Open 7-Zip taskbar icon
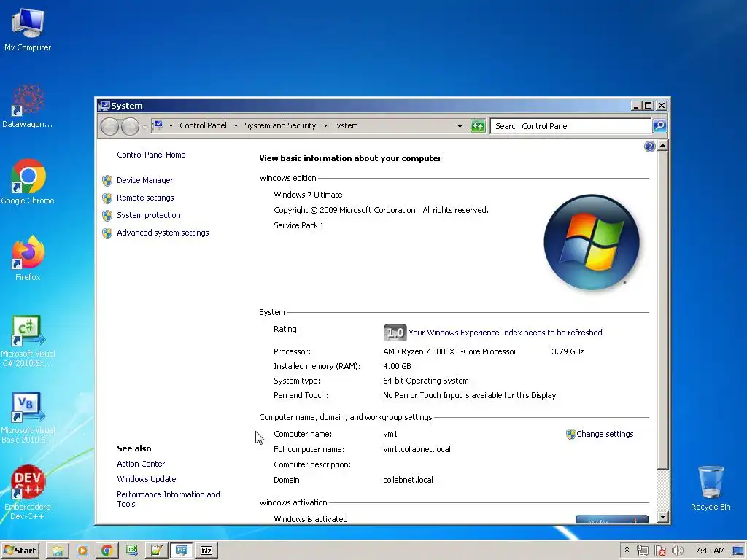Screen dimensions: 747x560 (206, 551)
